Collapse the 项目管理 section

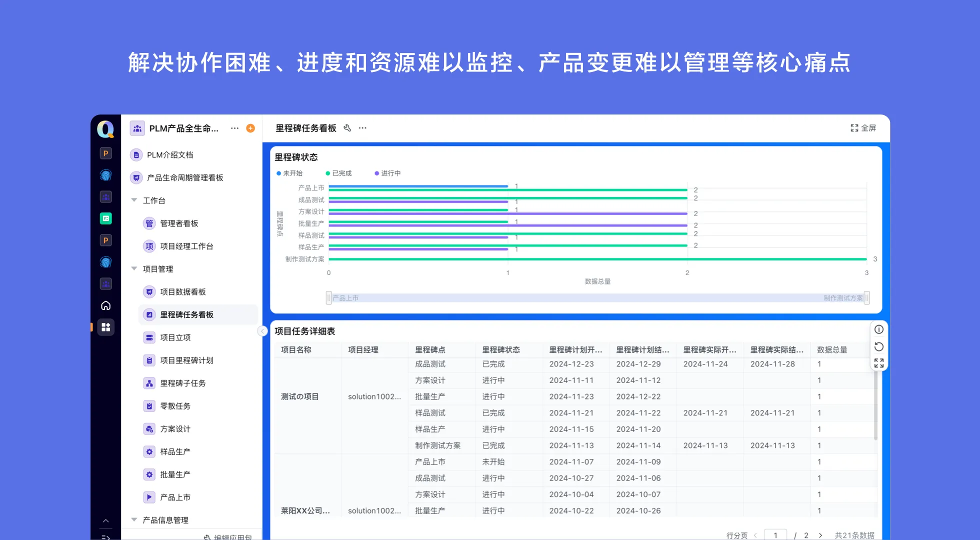(x=134, y=268)
